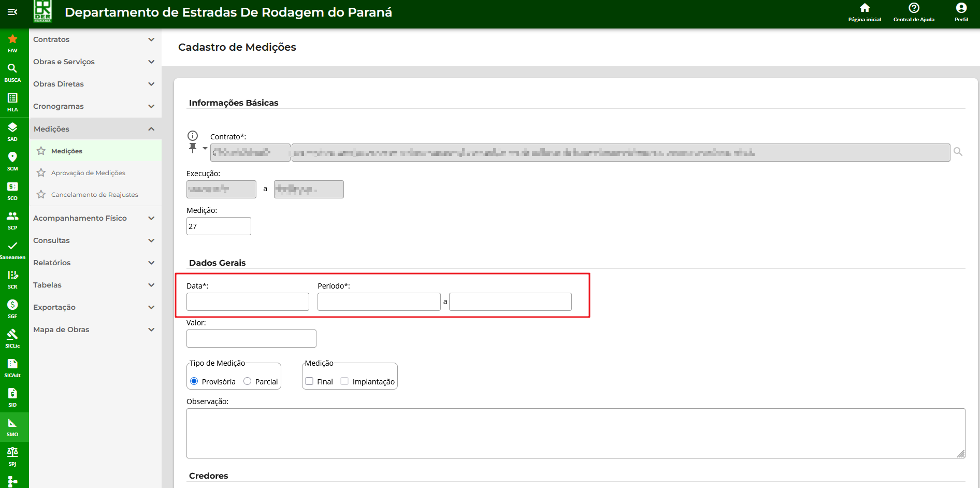Viewport: 980px width, 488px height.
Task: Open Cancelamento de Reajustes menu item
Action: point(94,195)
